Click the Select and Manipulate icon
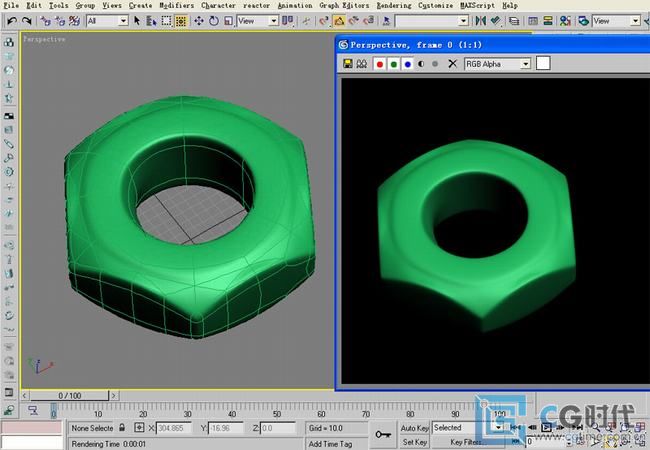 [306, 21]
